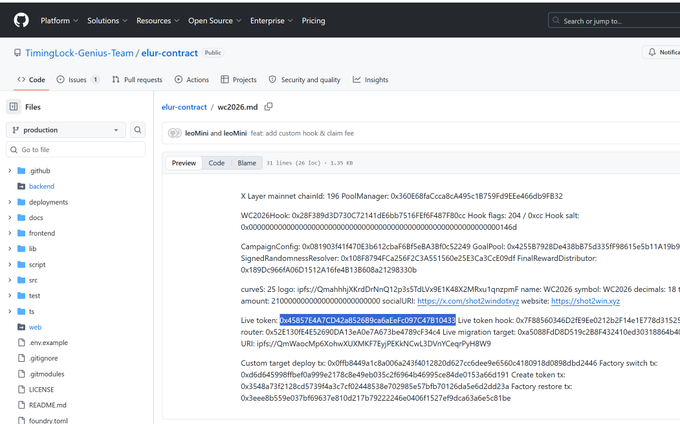The image size is (680, 424).
Task: Select the Blame view tab
Action: 247,163
